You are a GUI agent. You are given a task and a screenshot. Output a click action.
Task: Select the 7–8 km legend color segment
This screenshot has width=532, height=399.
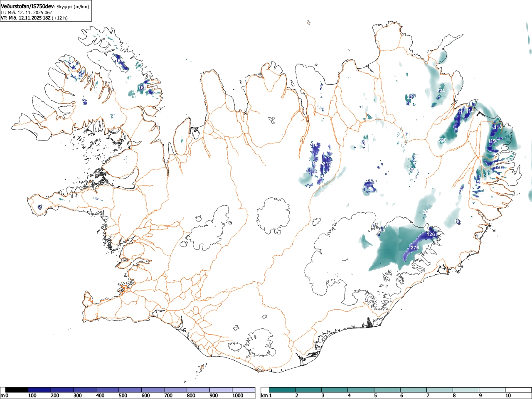(x=440, y=390)
